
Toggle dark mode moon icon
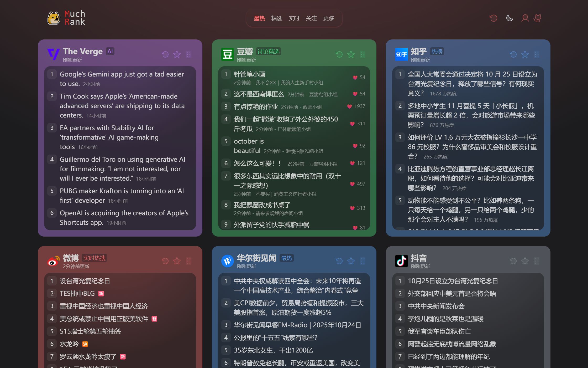click(x=509, y=18)
